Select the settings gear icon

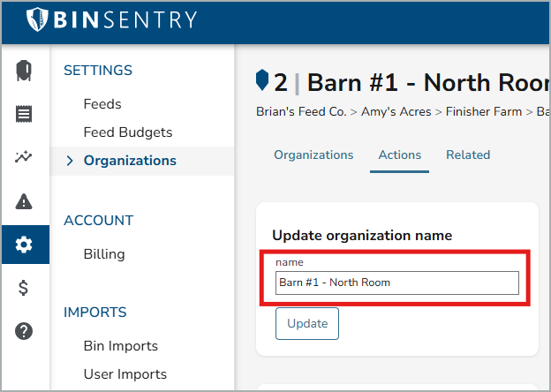tap(24, 245)
